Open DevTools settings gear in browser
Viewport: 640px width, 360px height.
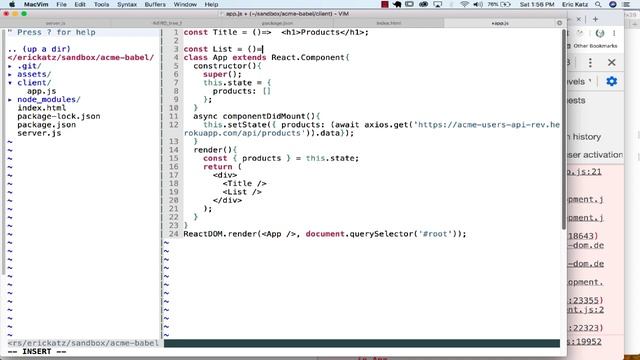click(x=611, y=81)
